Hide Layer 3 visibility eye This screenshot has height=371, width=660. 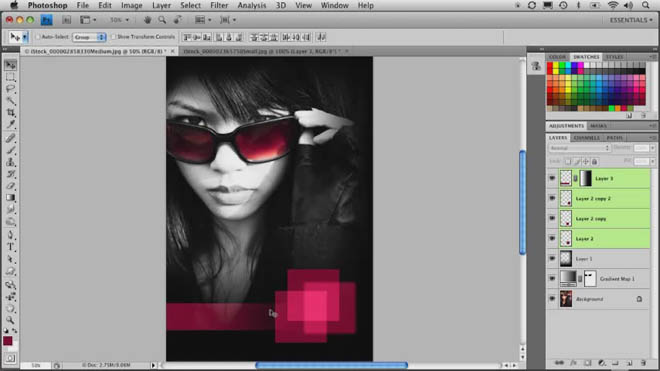[x=552, y=178]
